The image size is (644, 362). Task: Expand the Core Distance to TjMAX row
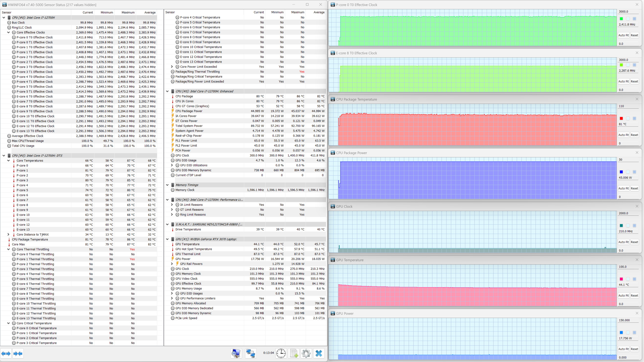pyautogui.click(x=9, y=234)
